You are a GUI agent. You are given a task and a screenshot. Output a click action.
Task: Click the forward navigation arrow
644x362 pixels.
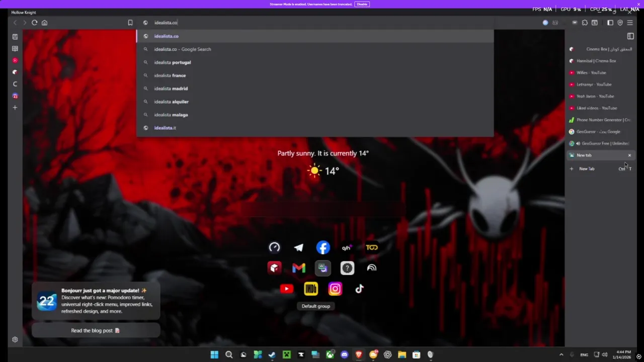[24, 23]
